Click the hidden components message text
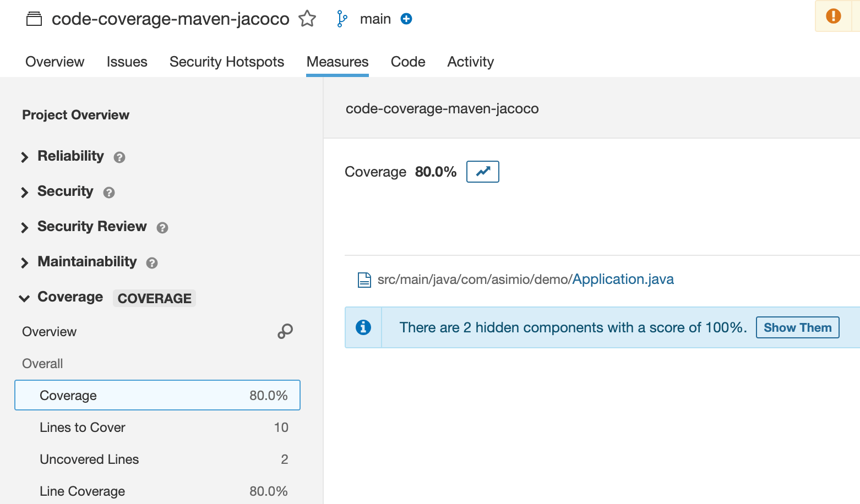 coord(573,327)
